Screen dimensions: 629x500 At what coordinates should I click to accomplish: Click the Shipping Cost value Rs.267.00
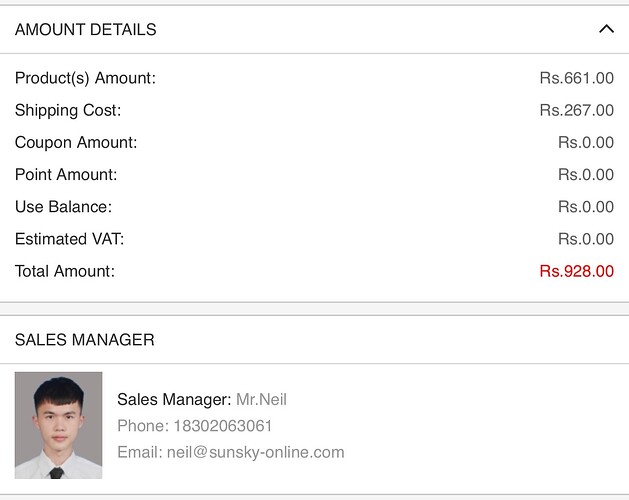(x=576, y=110)
